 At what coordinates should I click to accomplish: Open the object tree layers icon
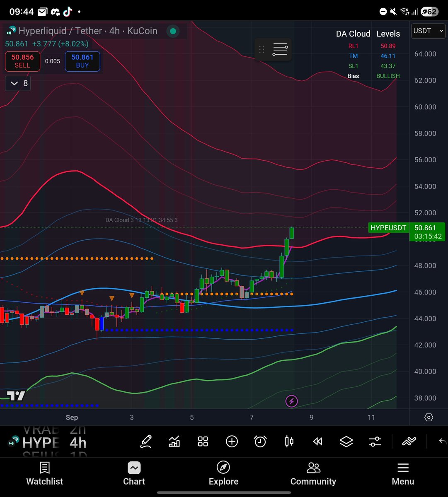click(346, 442)
